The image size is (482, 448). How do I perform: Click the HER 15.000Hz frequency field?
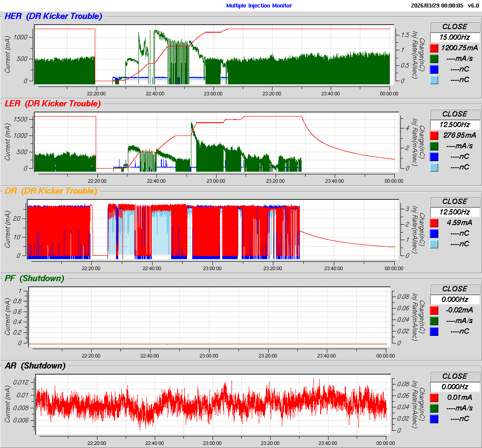455,38
